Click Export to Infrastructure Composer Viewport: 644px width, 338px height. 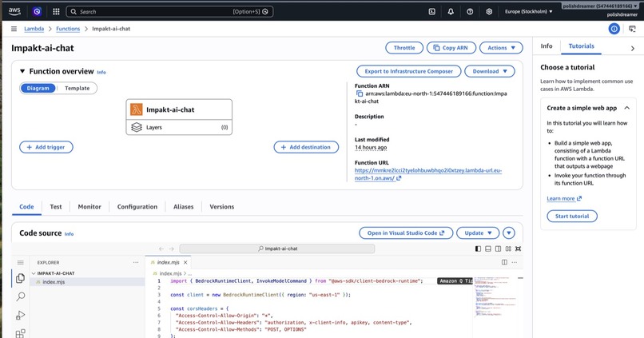point(408,71)
